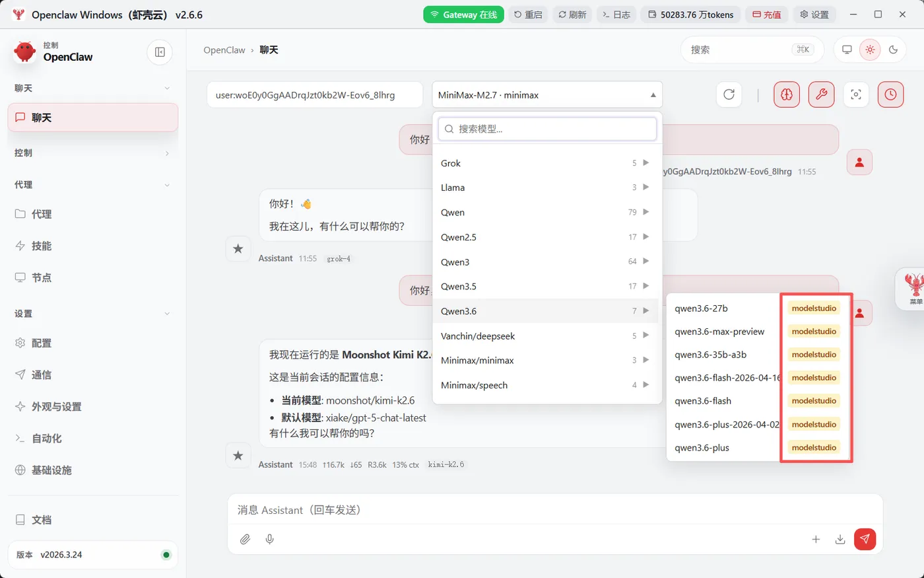This screenshot has height=578, width=924.
Task: Open the 自动化 automation sidebar item
Action: coord(93,438)
